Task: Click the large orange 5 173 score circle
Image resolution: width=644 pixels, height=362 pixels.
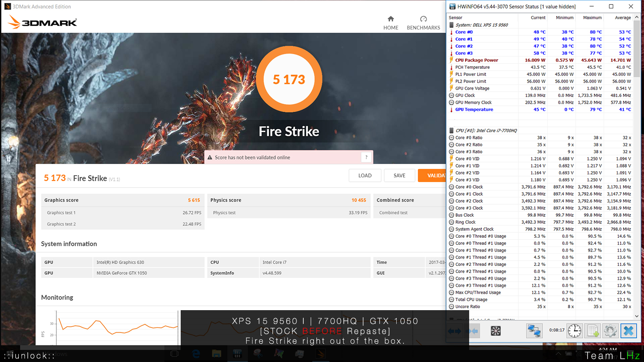Action: pos(289,79)
